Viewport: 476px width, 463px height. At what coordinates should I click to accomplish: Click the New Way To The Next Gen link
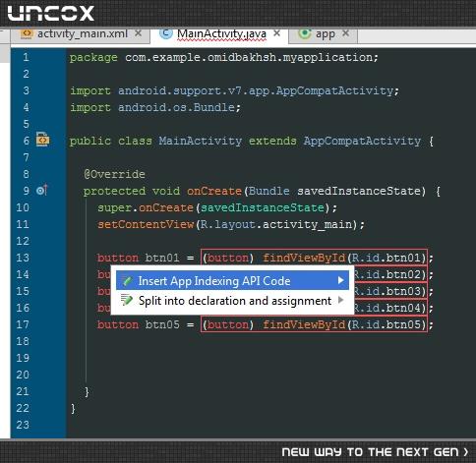375,452
